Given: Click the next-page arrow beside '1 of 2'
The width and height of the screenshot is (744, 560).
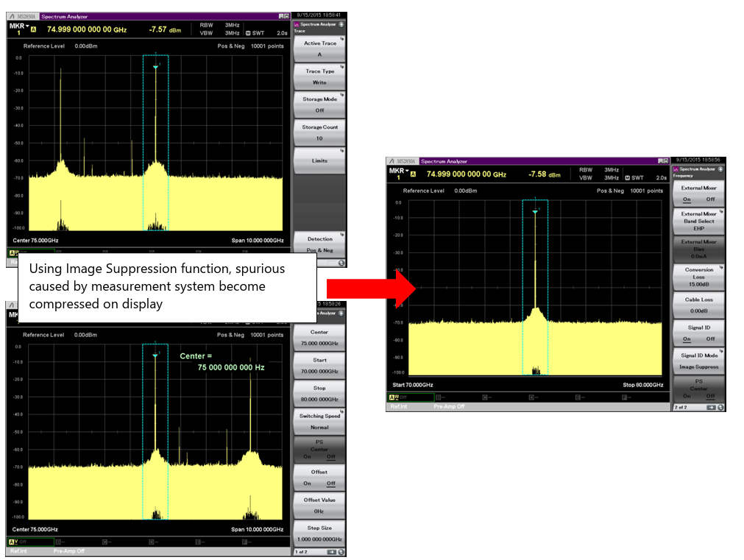Looking at the screenshot, I should tap(331, 551).
